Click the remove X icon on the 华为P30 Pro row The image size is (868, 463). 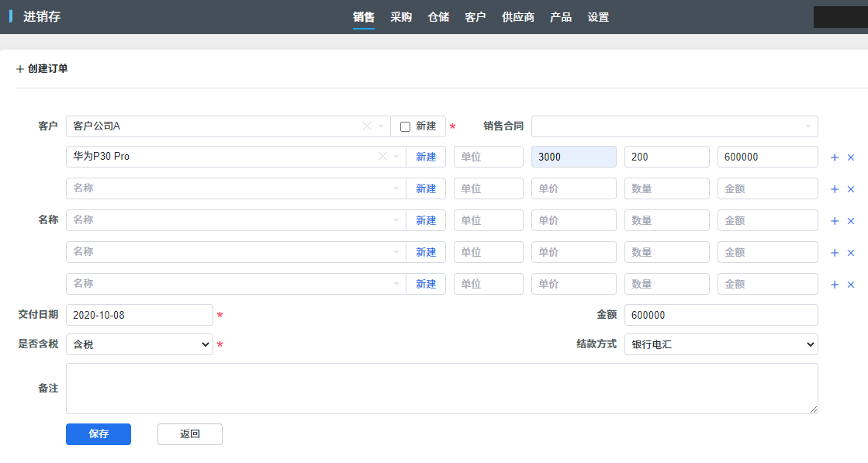coord(851,157)
